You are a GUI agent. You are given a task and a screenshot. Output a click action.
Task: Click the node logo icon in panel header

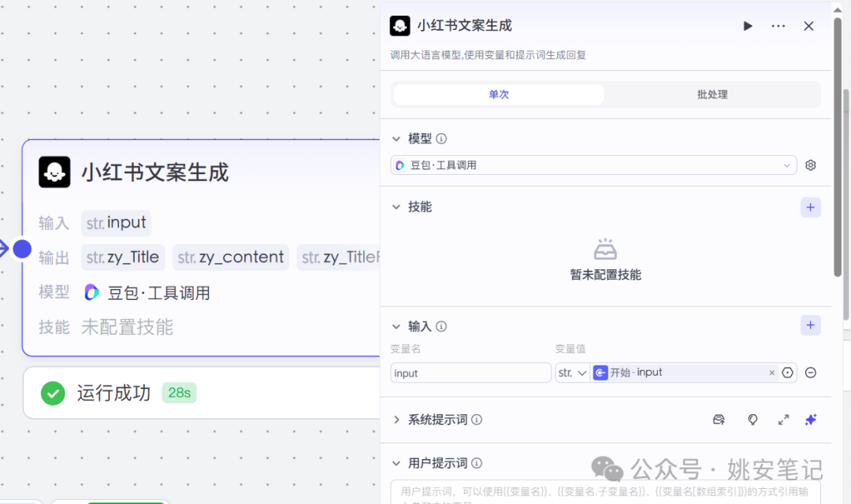pos(400,25)
